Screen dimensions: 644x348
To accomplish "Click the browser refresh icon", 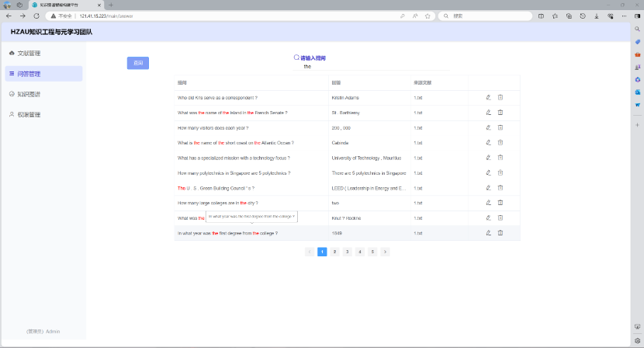I will point(36,16).
